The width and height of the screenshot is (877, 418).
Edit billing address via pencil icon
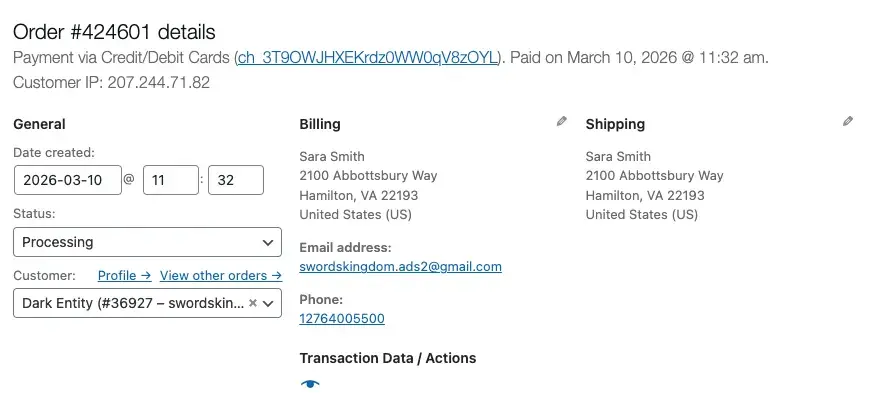click(x=562, y=122)
